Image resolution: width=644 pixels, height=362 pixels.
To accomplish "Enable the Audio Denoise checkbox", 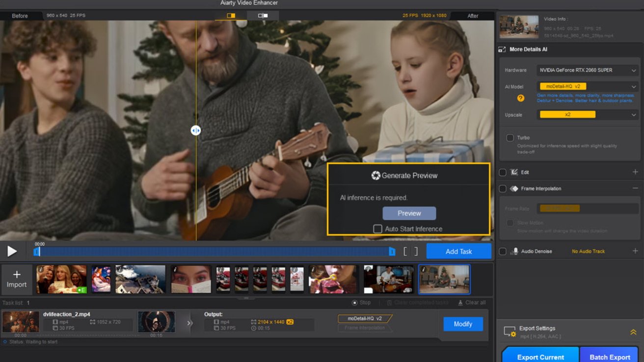I will (503, 251).
